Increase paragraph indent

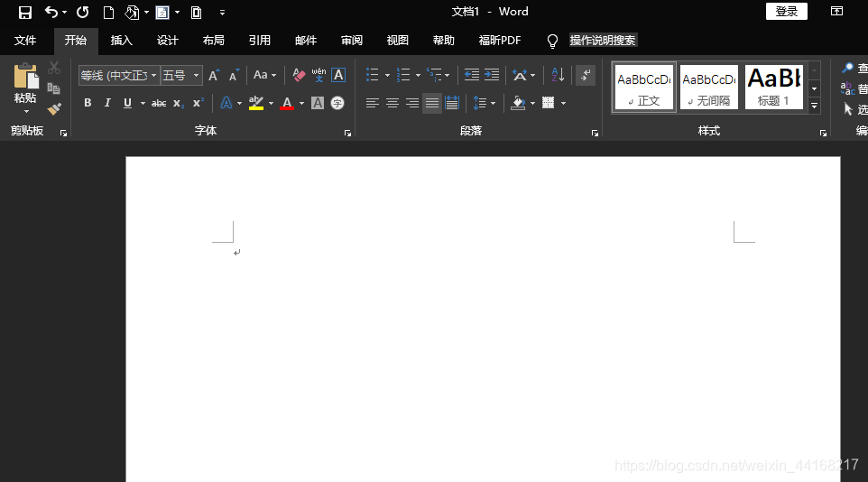(x=492, y=75)
